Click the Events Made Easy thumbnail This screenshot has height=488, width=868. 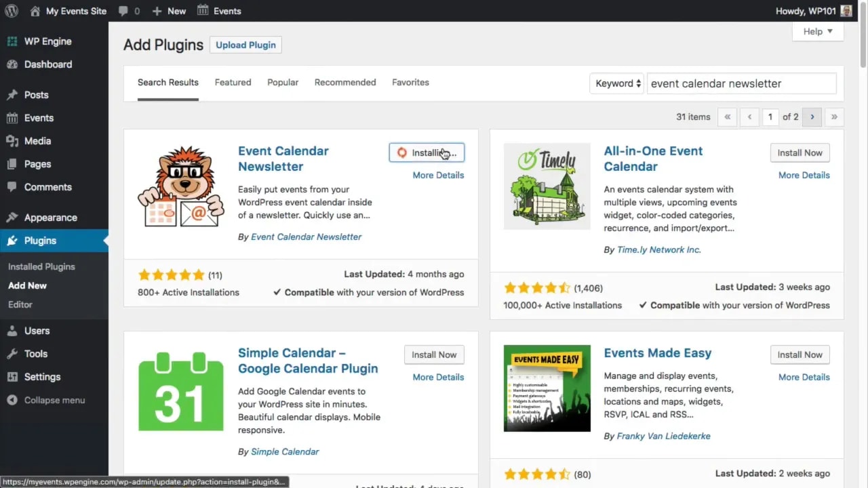coord(547,388)
